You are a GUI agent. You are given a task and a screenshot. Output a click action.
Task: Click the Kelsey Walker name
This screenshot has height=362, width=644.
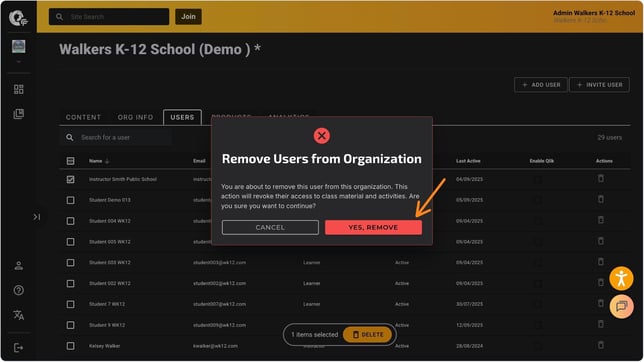pyautogui.click(x=104, y=346)
